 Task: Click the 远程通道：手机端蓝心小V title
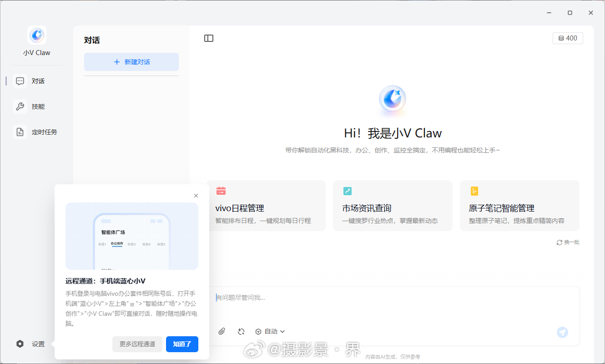pyautogui.click(x=106, y=281)
